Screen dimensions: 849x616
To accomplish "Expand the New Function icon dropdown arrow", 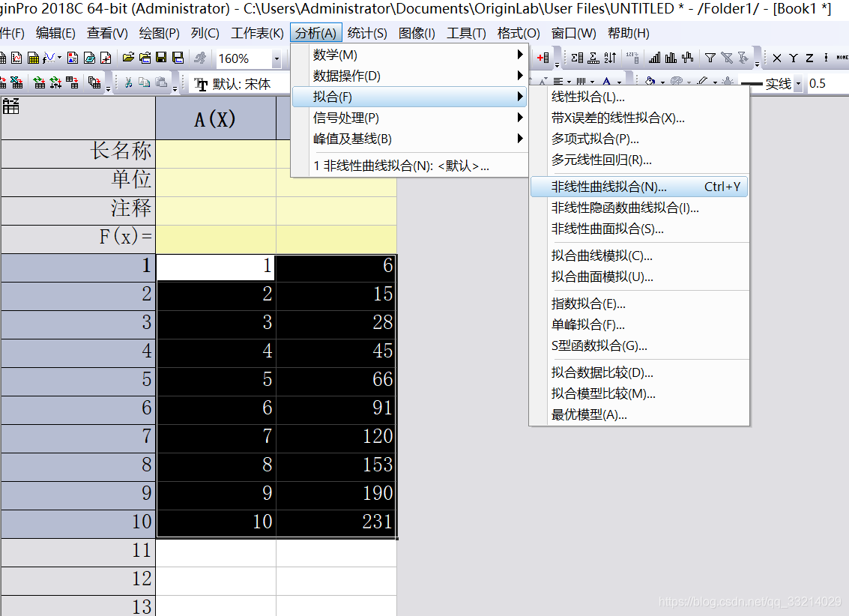I will point(59,58).
